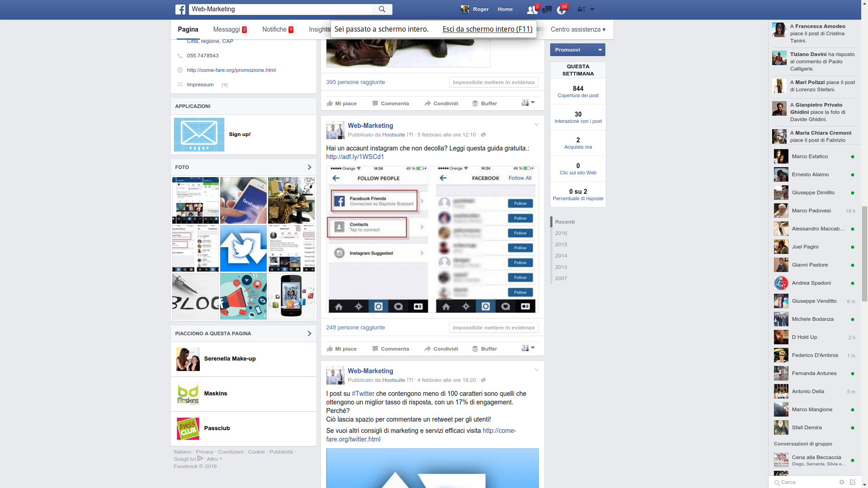Click 248 persone raggiunte link
This screenshot has width=868, height=488.
tap(355, 328)
